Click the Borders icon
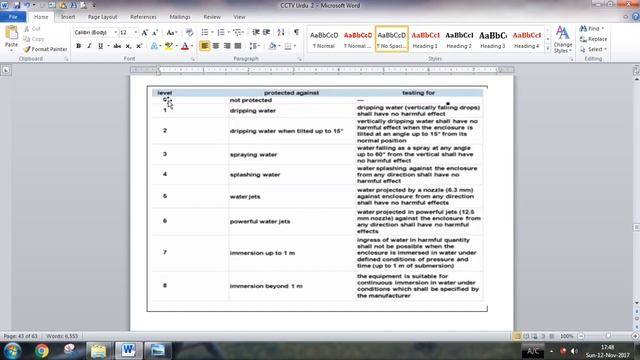The image size is (640, 360). click(288, 46)
